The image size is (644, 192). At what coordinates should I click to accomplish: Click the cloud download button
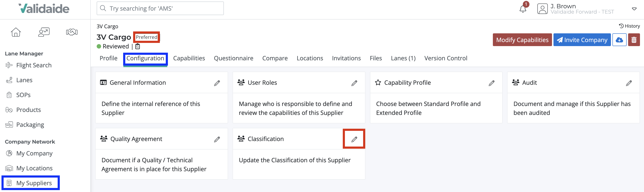[619, 40]
